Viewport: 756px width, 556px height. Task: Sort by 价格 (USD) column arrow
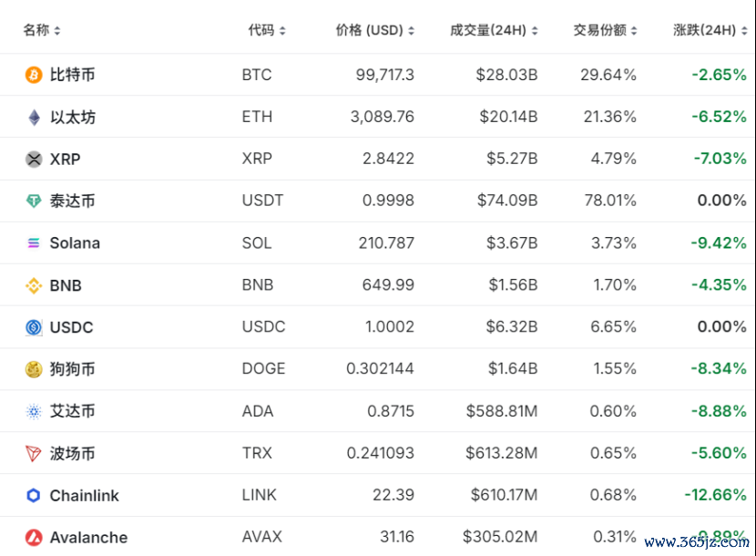pos(412,31)
